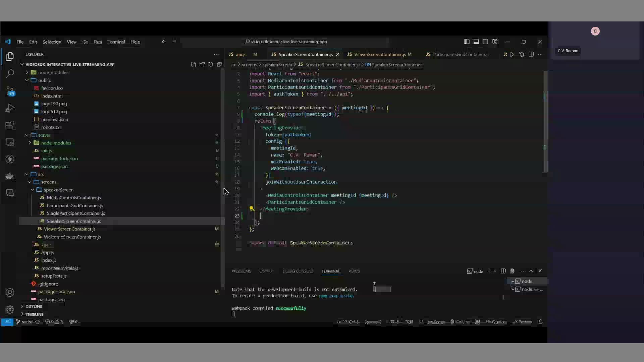Expand the TIMELINE section
The image size is (644, 362).
[34, 314]
